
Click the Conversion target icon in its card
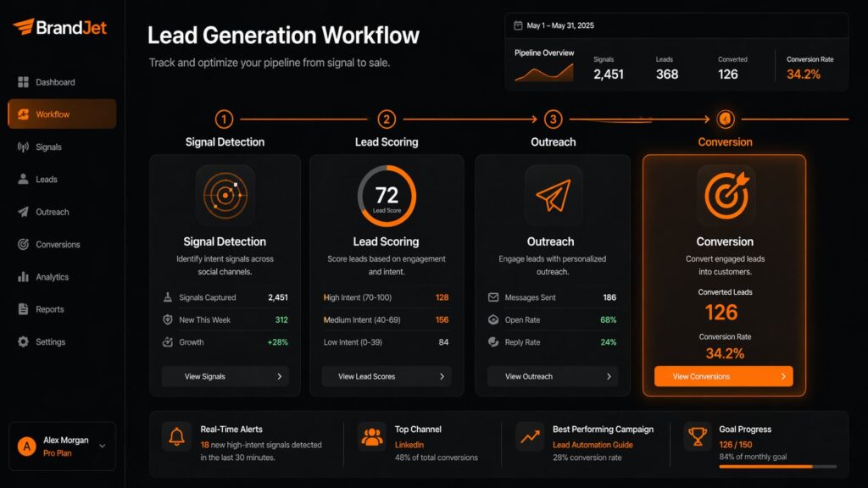coord(725,197)
